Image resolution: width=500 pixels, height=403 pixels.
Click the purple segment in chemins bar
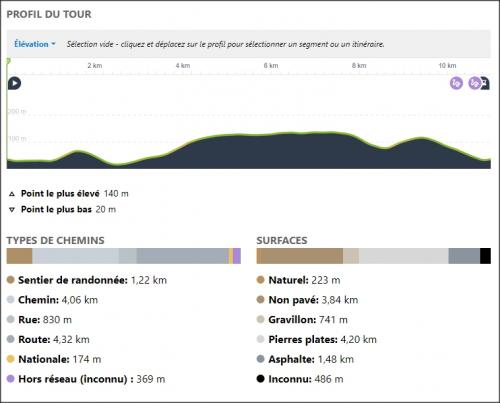237,256
